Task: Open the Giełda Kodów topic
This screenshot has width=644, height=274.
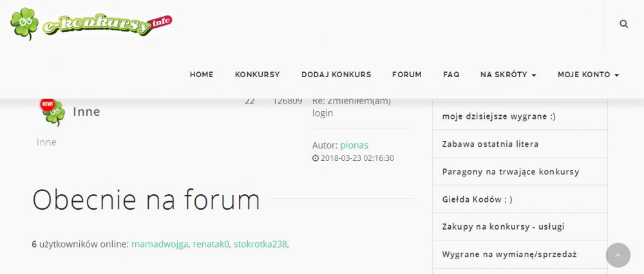Action: [x=477, y=199]
